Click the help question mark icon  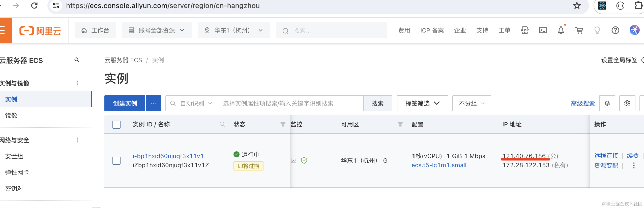pyautogui.click(x=615, y=30)
